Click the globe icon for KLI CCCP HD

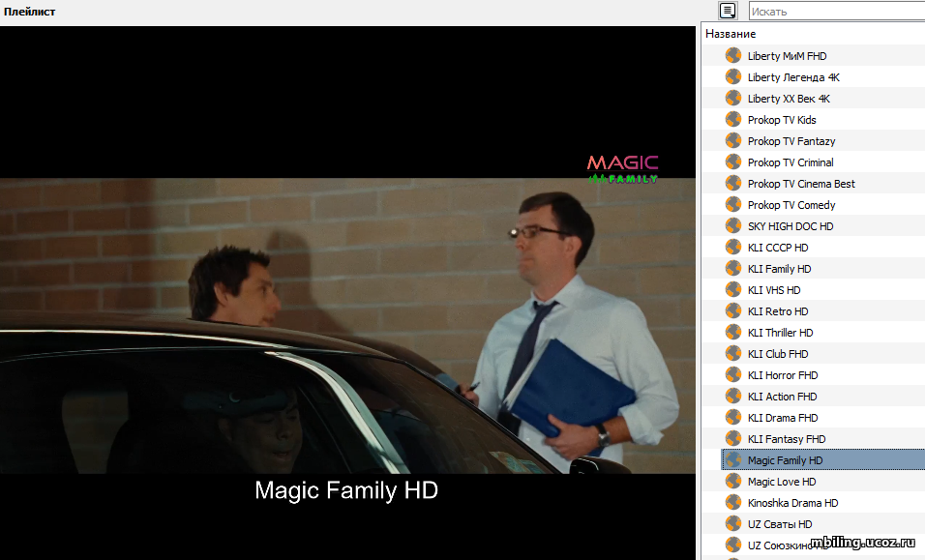733,247
